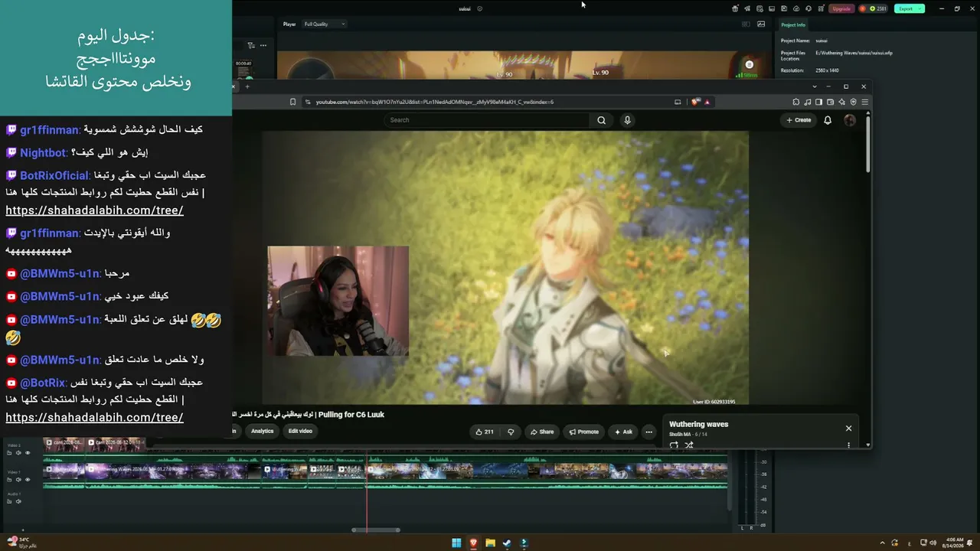Switch to the Project Info tab
Viewport: 980px width, 551px height.
tap(793, 25)
